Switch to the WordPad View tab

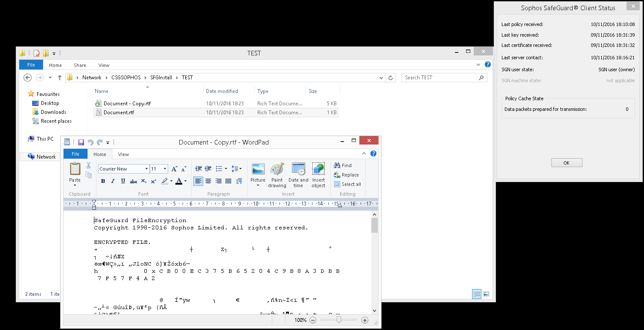click(123, 154)
